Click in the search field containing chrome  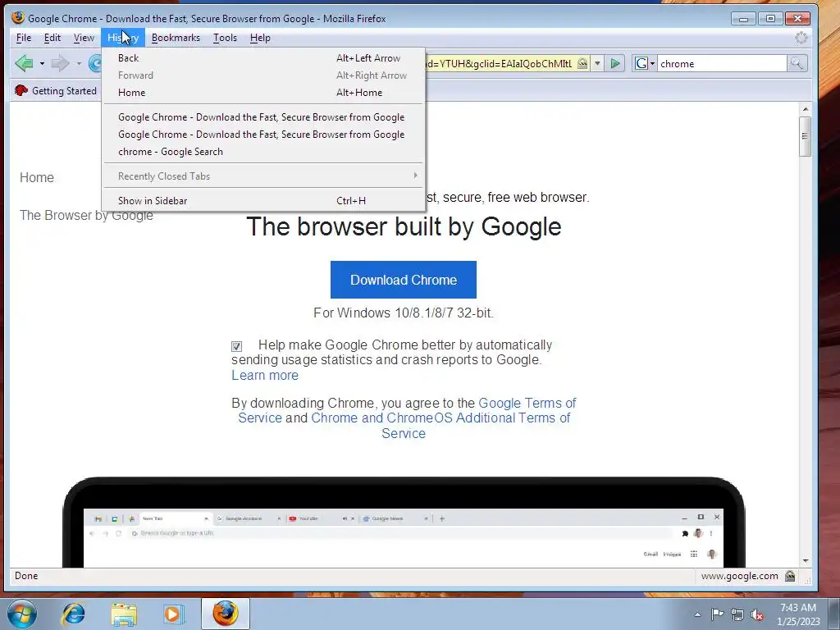722,64
